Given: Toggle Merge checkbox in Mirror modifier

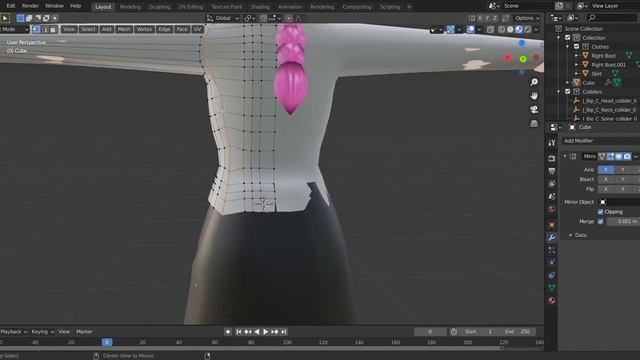Looking at the screenshot, I should coord(600,221).
